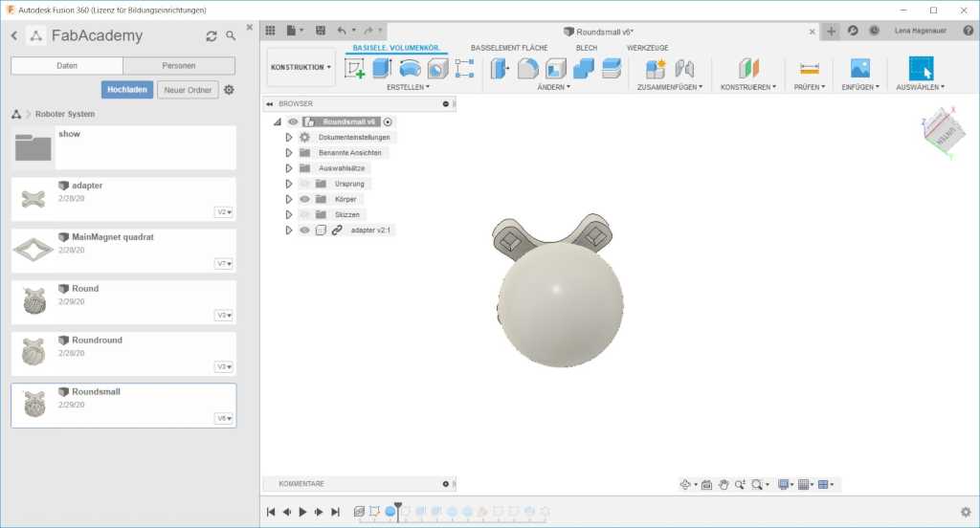Click the Hochladen button
980x528 pixels.
(x=127, y=90)
